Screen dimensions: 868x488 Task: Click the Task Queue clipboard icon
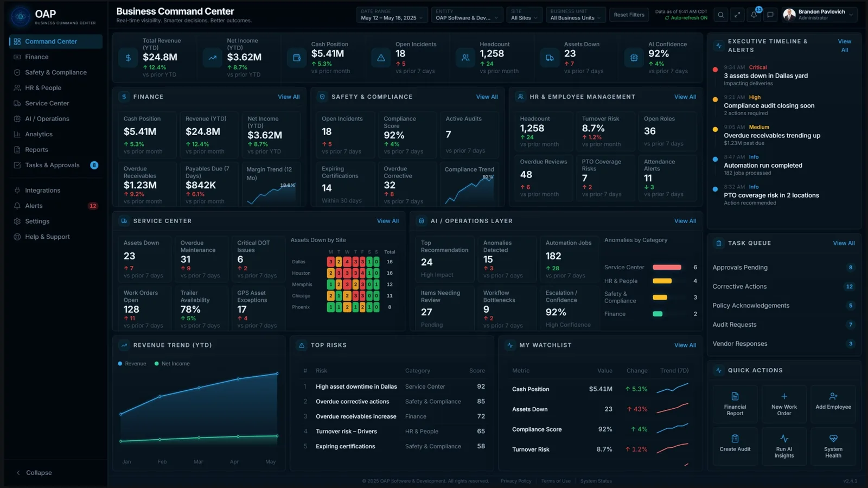pos(719,243)
